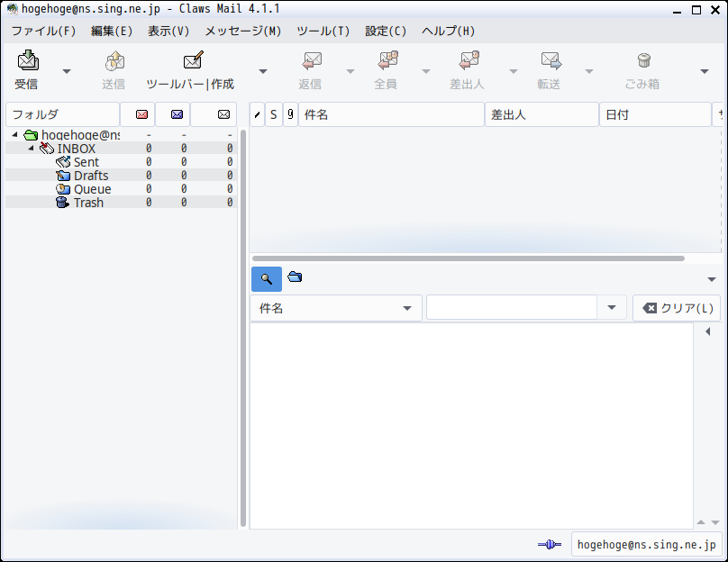Click the online/offline connection plug icon
The width and height of the screenshot is (728, 562).
click(x=550, y=544)
